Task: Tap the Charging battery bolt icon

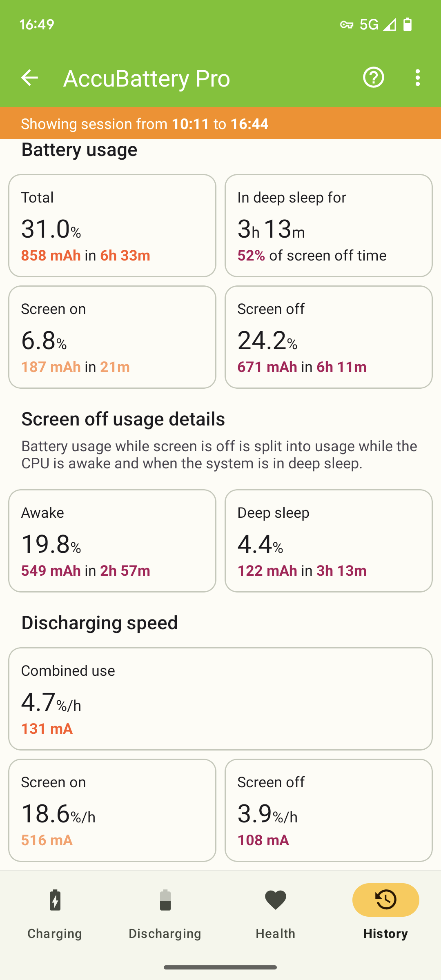Action: (x=55, y=900)
